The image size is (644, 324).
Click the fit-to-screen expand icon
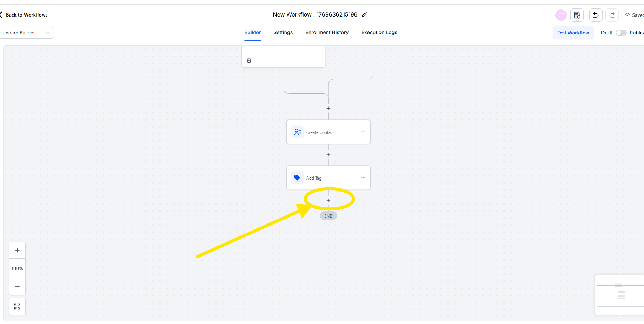[x=17, y=306]
